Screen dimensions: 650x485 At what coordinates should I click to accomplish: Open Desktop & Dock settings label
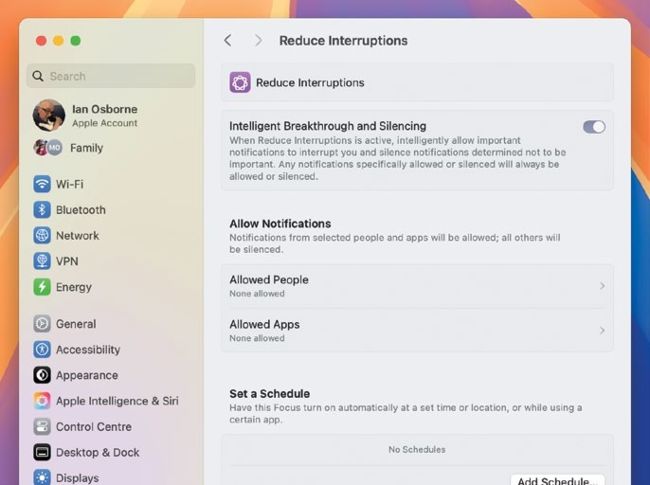[x=98, y=452]
